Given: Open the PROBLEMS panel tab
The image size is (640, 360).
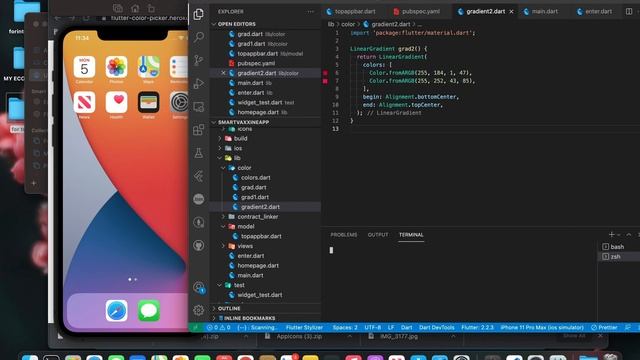Looking at the screenshot, I should (x=344, y=235).
